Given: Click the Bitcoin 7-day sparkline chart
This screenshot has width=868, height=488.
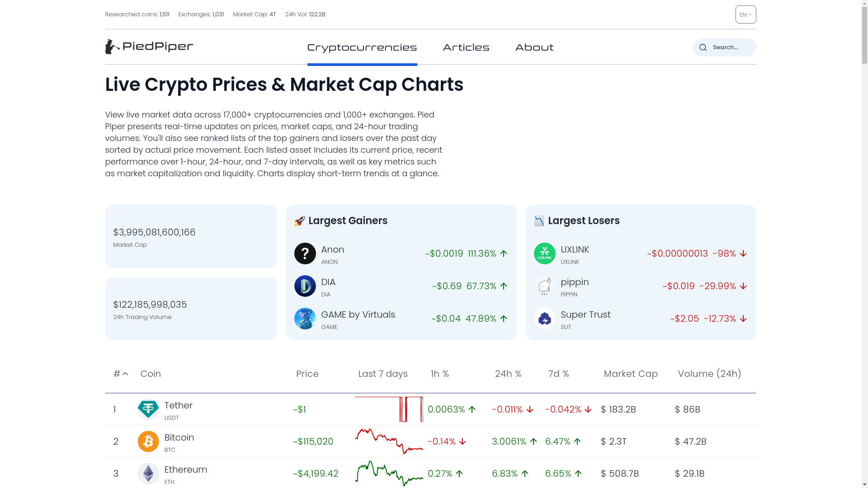Looking at the screenshot, I should pyautogui.click(x=389, y=441).
